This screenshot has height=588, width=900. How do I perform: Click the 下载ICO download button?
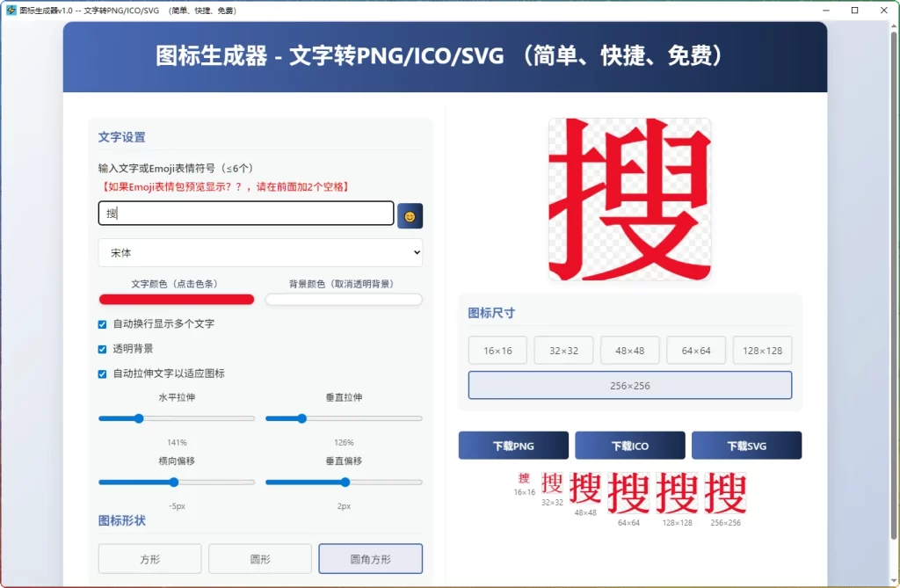[x=629, y=445]
